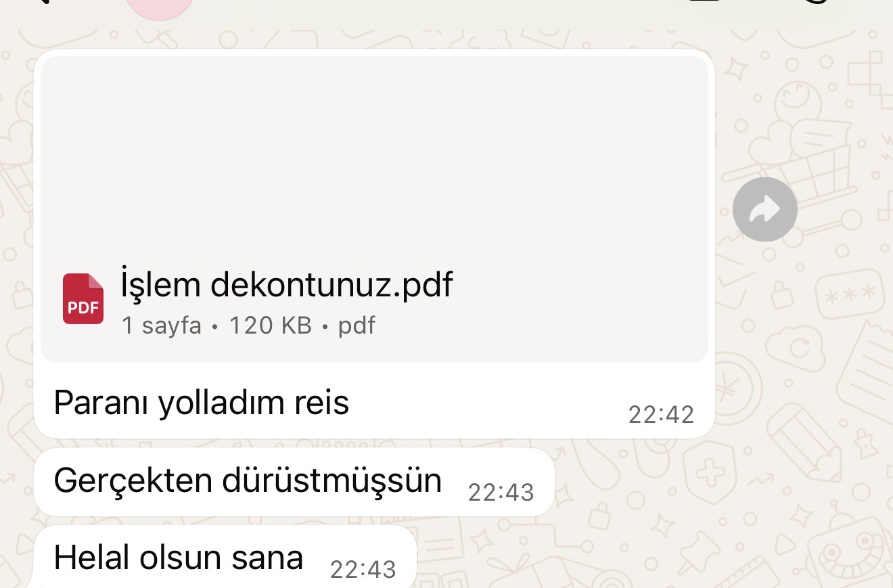Click the "1 sayfa" page count label

pos(162,326)
